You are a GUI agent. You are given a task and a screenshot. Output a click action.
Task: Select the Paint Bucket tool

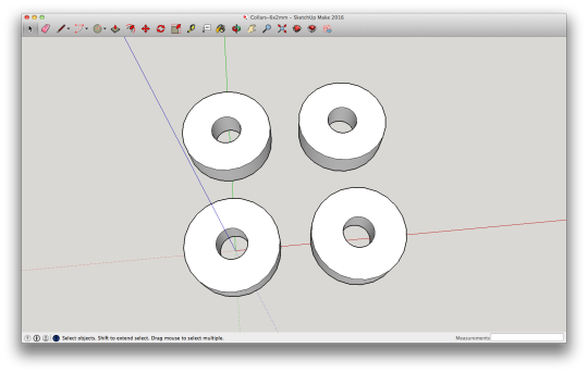[x=221, y=29]
